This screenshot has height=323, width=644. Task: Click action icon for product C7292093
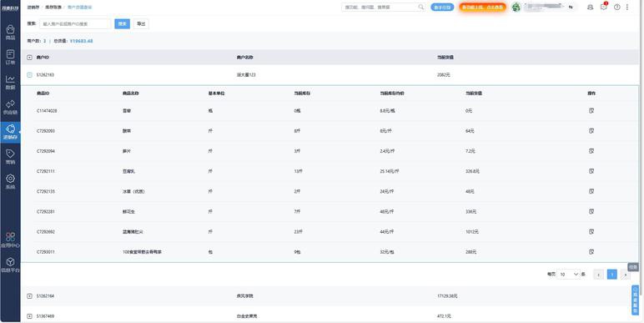(x=591, y=131)
